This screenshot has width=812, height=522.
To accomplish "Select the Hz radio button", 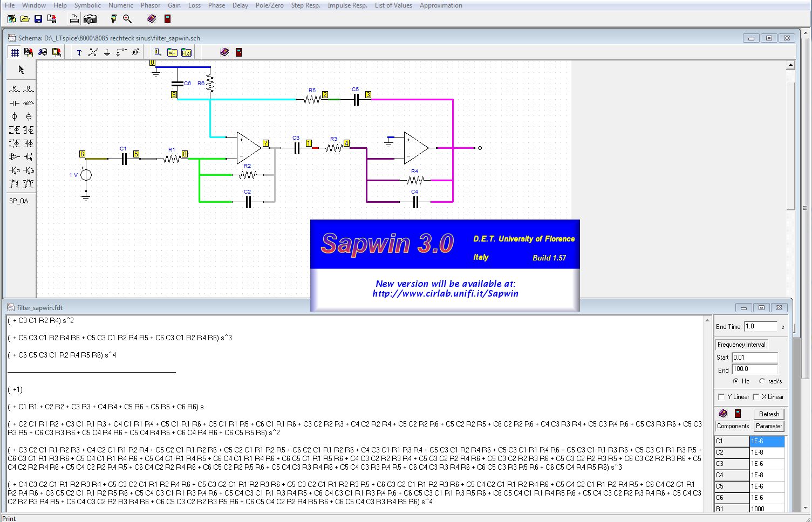I will click(x=736, y=381).
